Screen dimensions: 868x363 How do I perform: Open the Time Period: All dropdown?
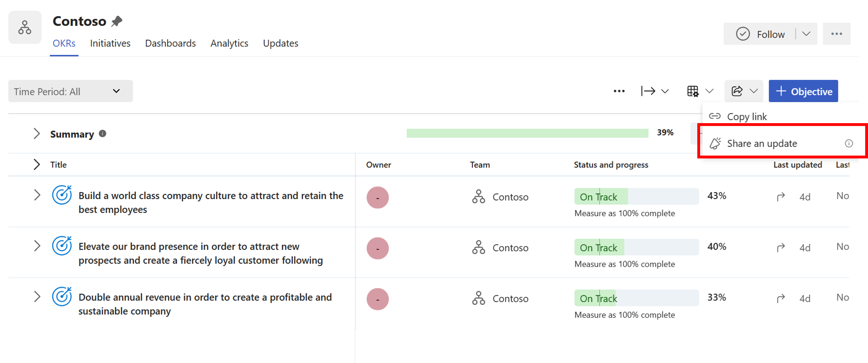(x=70, y=91)
